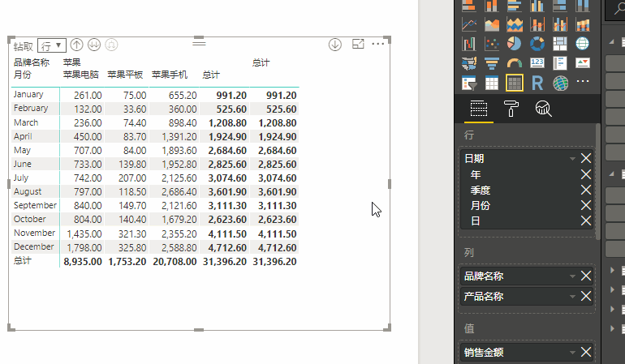Go to next hierarchy level

(x=94, y=45)
